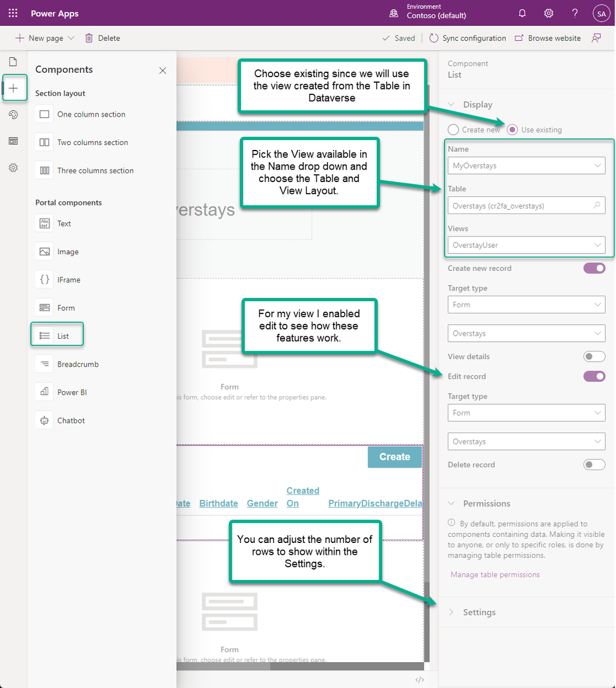The width and height of the screenshot is (616, 688).
Task: Select the Use existing radio option
Action: click(x=512, y=130)
